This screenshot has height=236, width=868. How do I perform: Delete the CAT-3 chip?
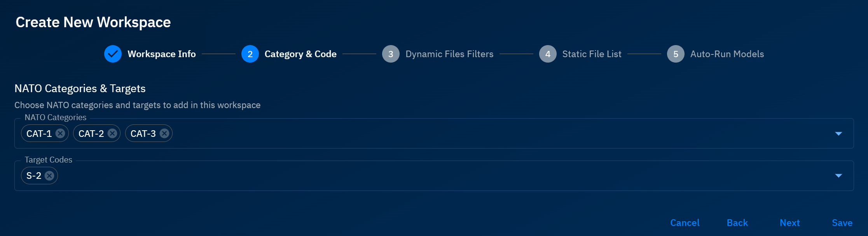tap(164, 133)
